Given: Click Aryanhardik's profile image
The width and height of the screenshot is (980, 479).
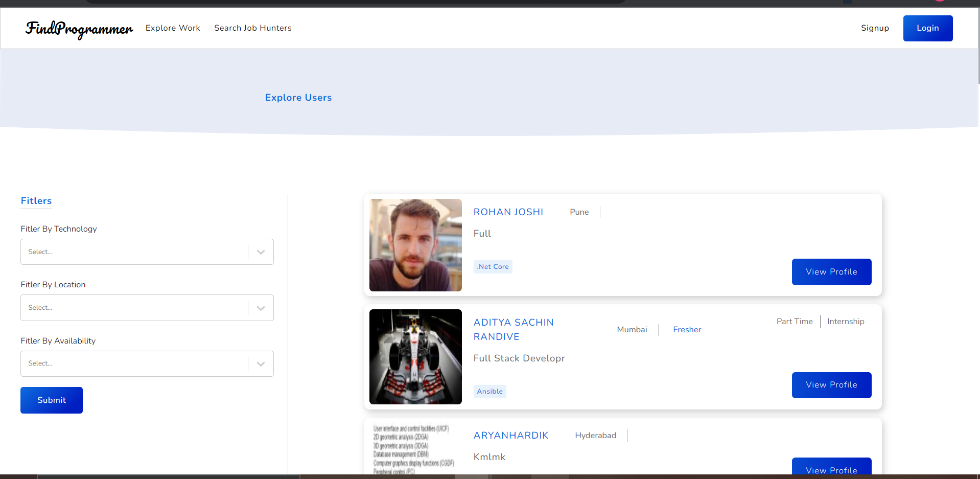Looking at the screenshot, I should pyautogui.click(x=415, y=450).
